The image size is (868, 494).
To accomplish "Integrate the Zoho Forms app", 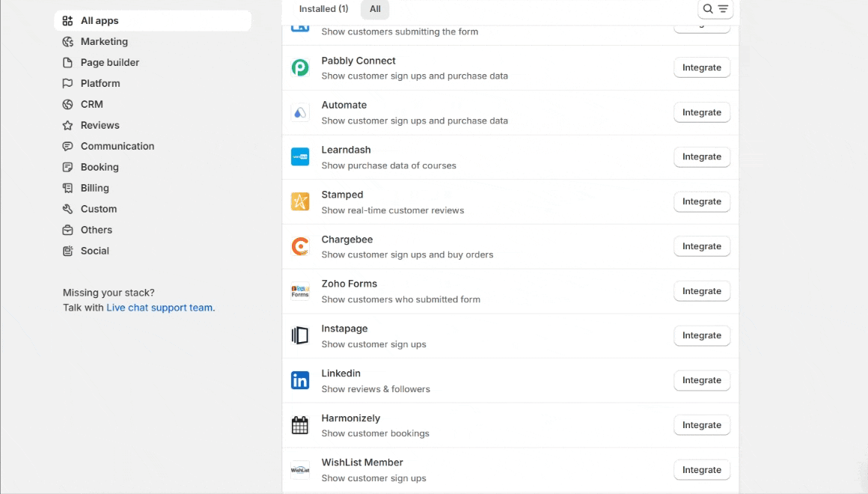I will click(701, 291).
